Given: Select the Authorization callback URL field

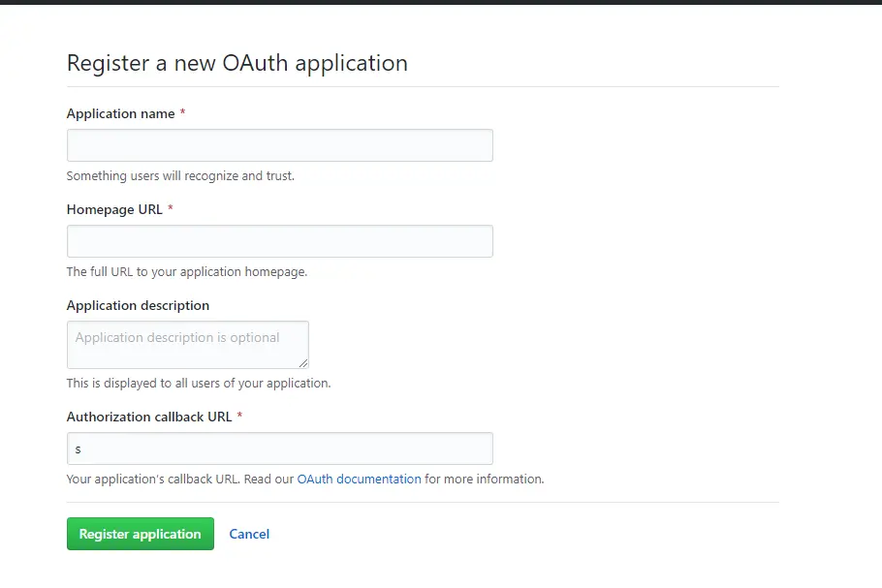Looking at the screenshot, I should pyautogui.click(x=279, y=448).
